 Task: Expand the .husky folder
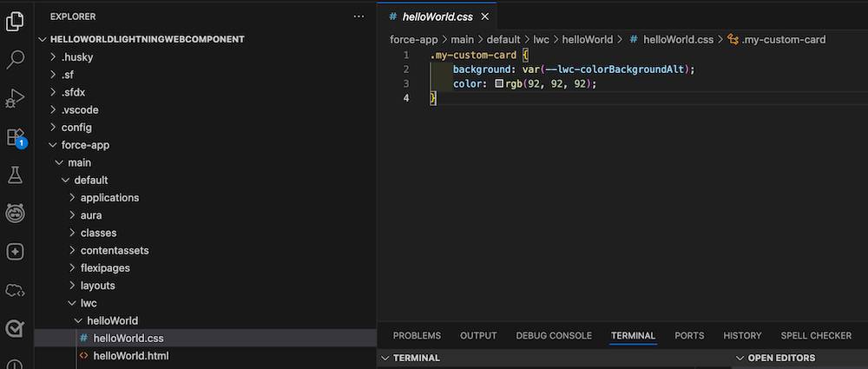(53, 57)
